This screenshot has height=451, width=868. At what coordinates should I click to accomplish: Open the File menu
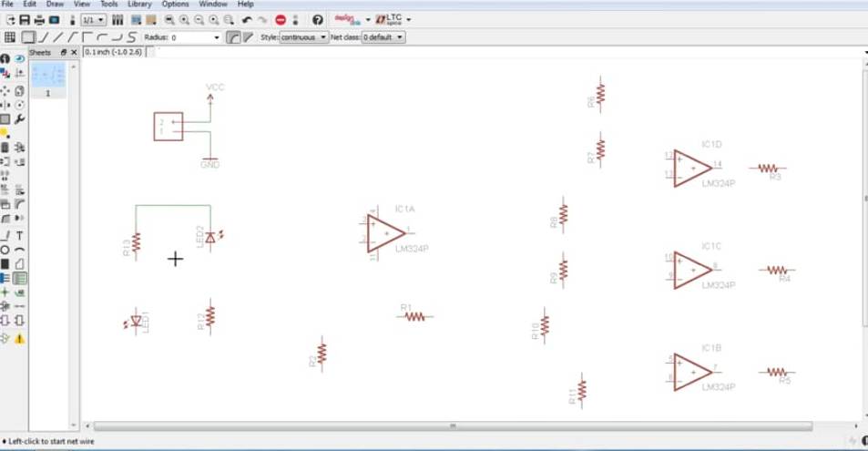pyautogui.click(x=8, y=4)
